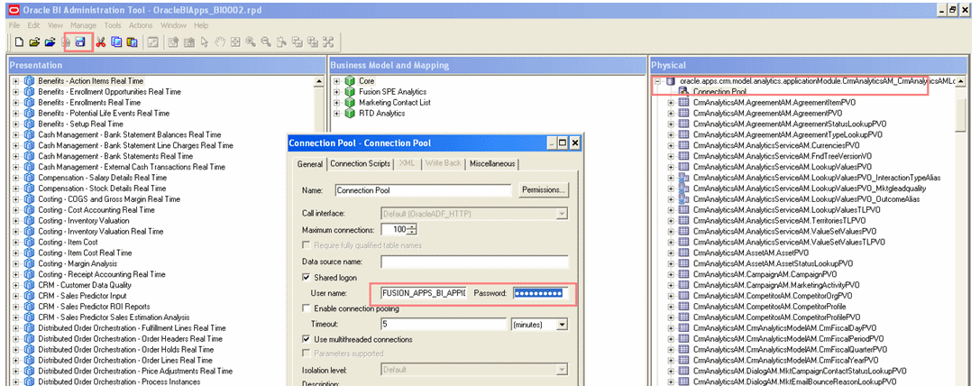Click the User name field
Screen dimensions: 980x386
(424, 293)
